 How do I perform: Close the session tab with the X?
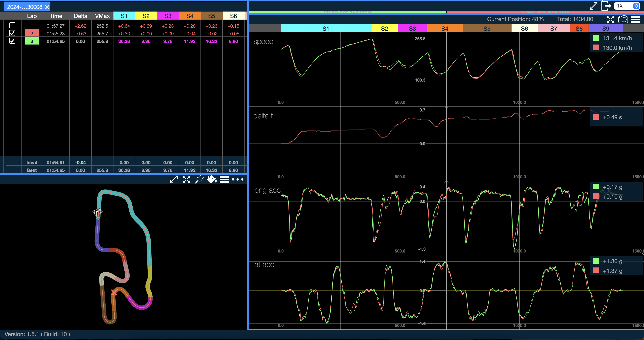[47, 7]
